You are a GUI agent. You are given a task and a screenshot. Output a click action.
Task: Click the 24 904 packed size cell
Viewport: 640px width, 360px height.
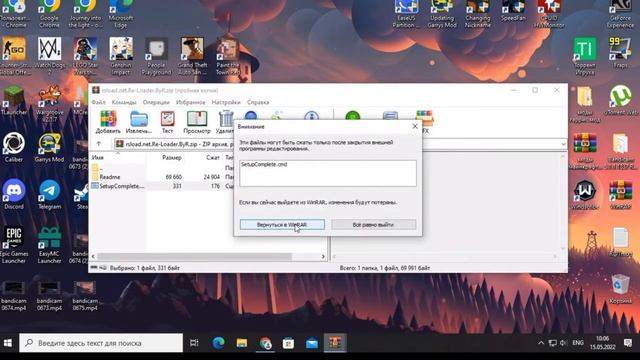212,177
